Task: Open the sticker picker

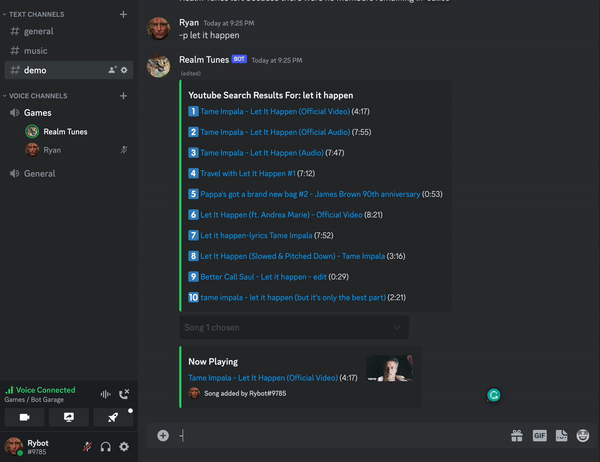Action: pyautogui.click(x=561, y=436)
